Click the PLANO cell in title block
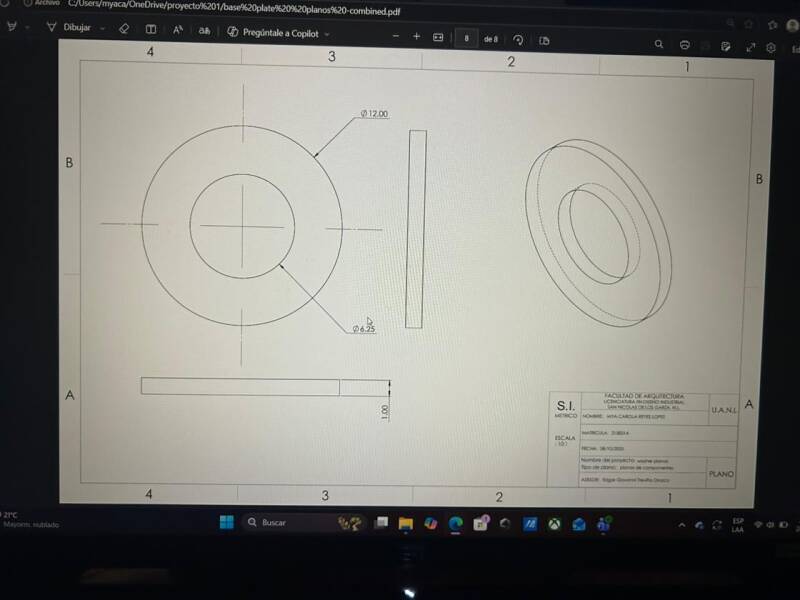Image resolution: width=800 pixels, height=600 pixels. point(721,474)
